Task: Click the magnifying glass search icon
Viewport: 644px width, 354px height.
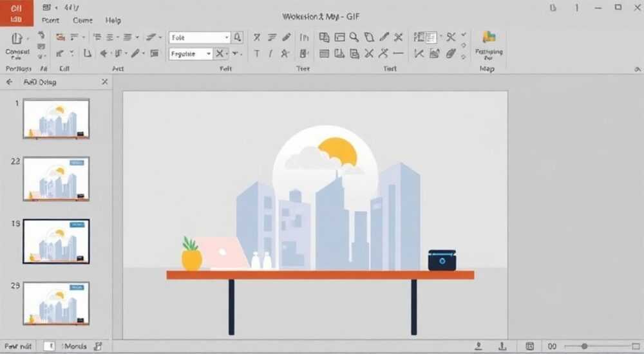Action: pyautogui.click(x=354, y=37)
